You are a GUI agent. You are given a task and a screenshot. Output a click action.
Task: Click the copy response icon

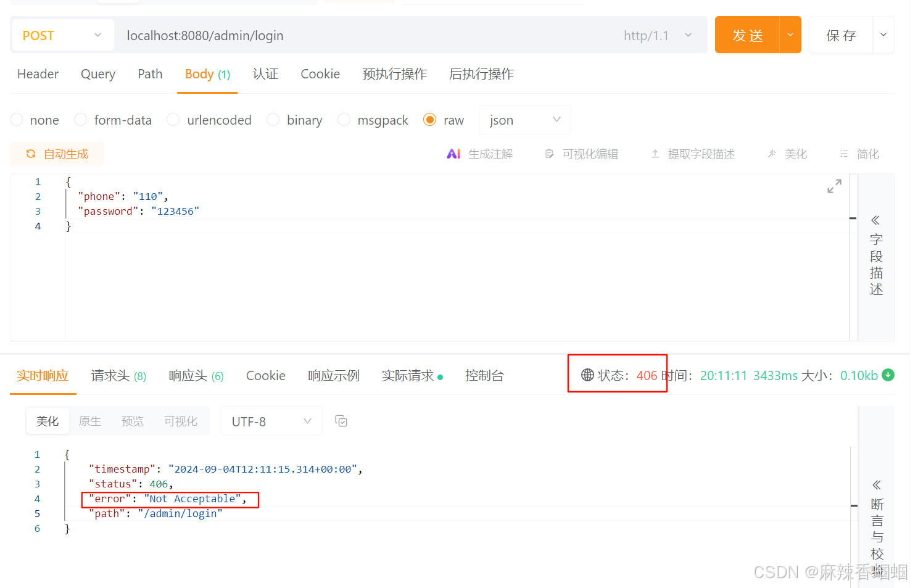coord(341,421)
